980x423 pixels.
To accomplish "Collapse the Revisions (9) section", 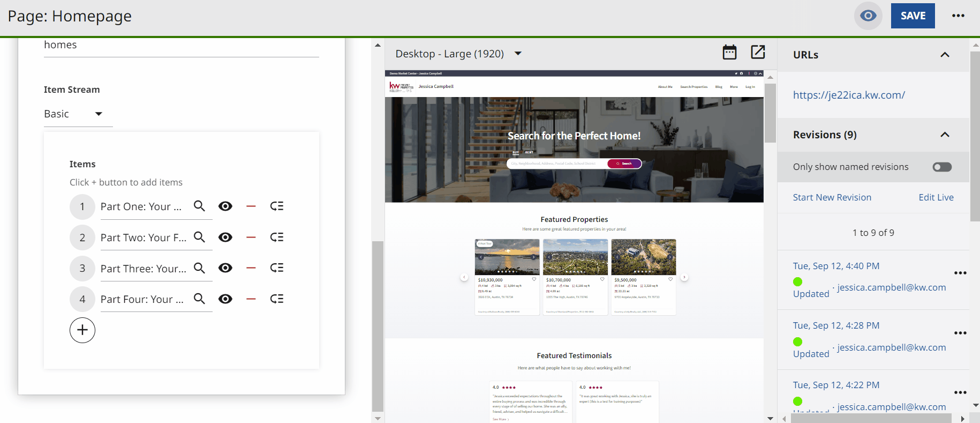I will pos(945,135).
